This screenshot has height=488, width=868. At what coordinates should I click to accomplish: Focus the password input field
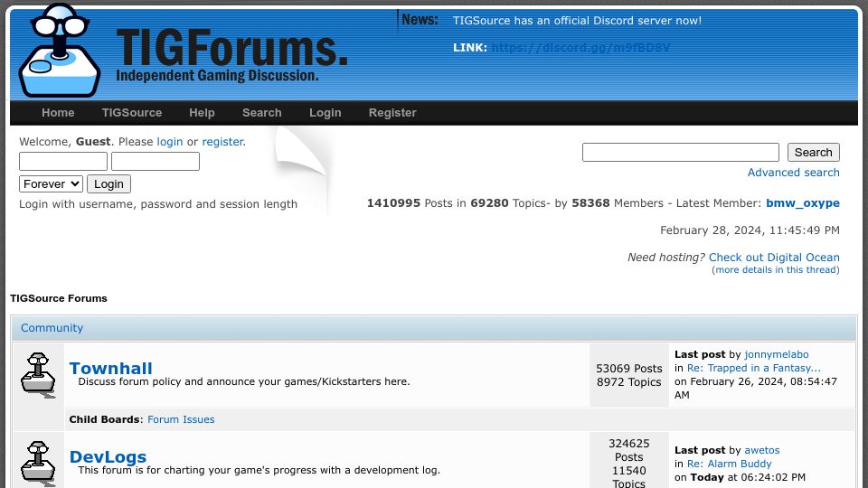[156, 162]
